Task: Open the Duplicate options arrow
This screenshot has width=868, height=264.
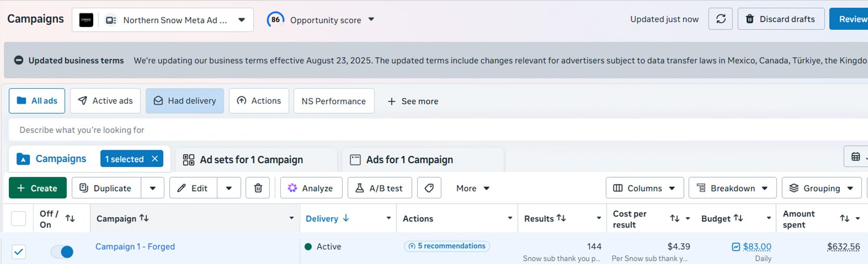Action: (x=152, y=188)
